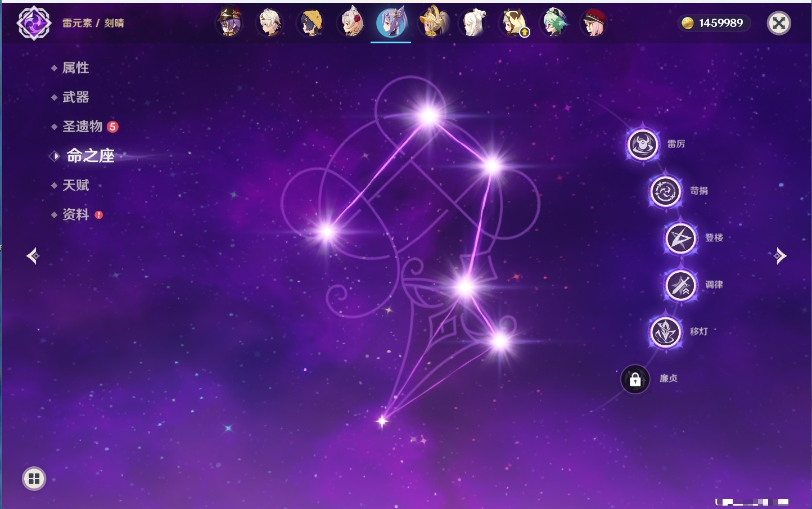Click the Electro element emblem icon
This screenshot has height=509, width=812.
(x=34, y=23)
